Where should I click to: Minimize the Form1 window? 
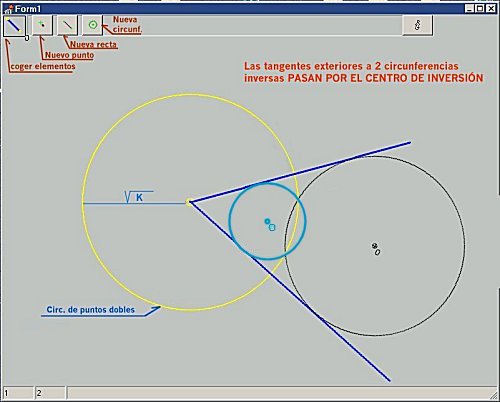pyautogui.click(x=470, y=9)
